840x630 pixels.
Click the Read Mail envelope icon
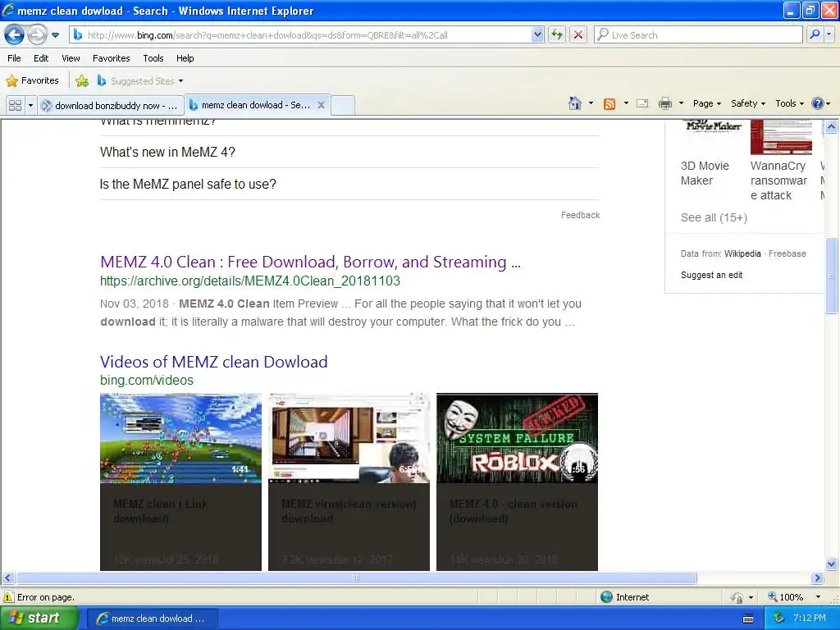642,104
